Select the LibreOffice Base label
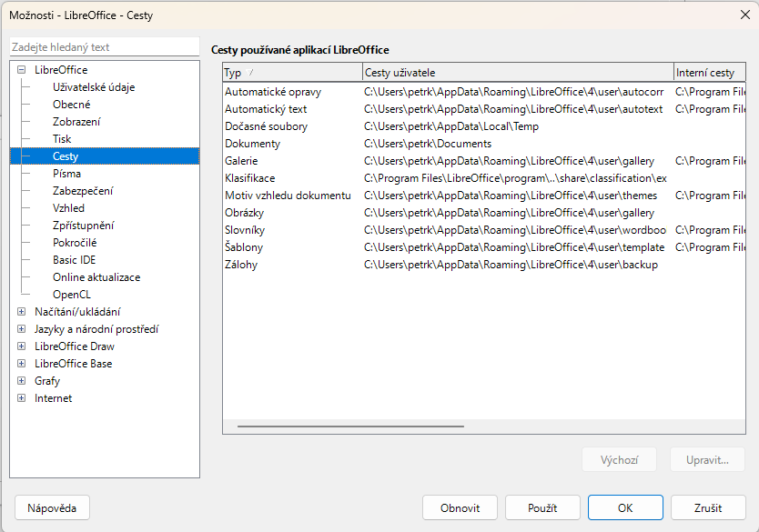This screenshot has width=759, height=532. tap(73, 363)
